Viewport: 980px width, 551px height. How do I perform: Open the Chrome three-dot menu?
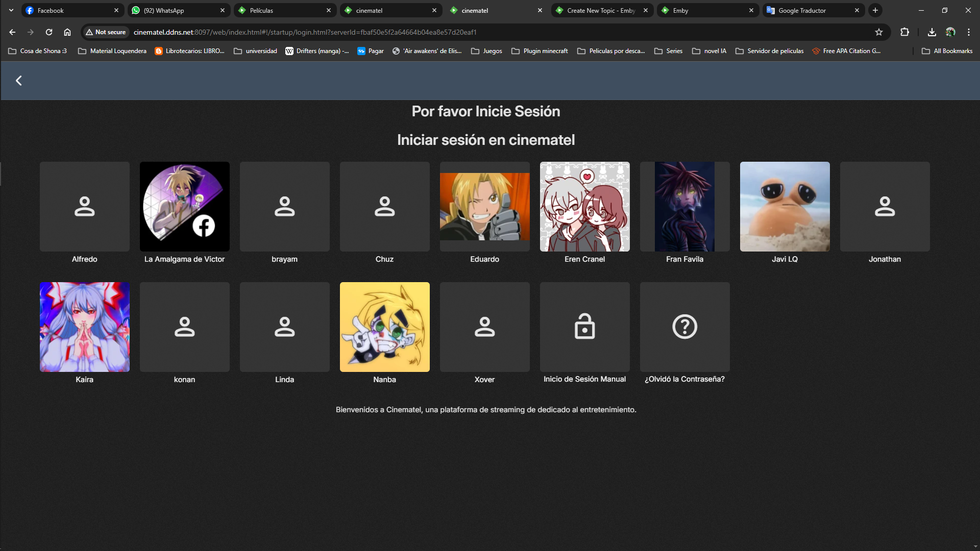click(968, 32)
